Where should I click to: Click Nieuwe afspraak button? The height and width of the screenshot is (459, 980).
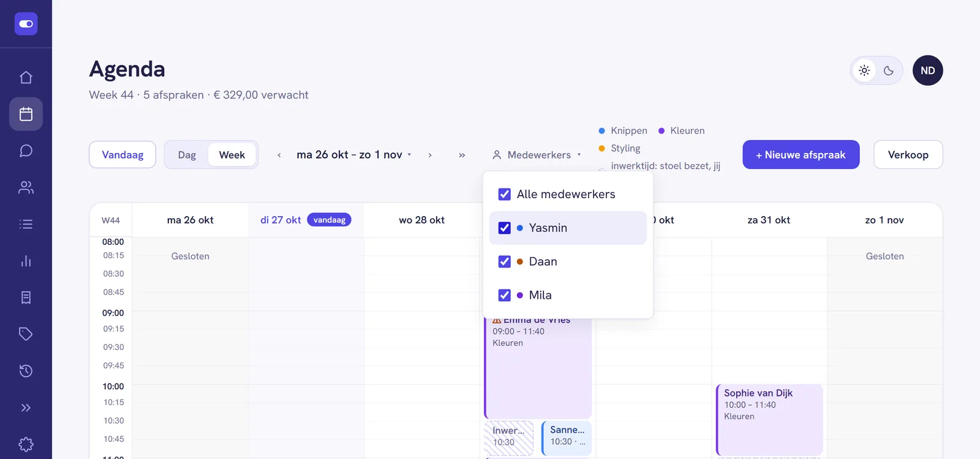801,155
